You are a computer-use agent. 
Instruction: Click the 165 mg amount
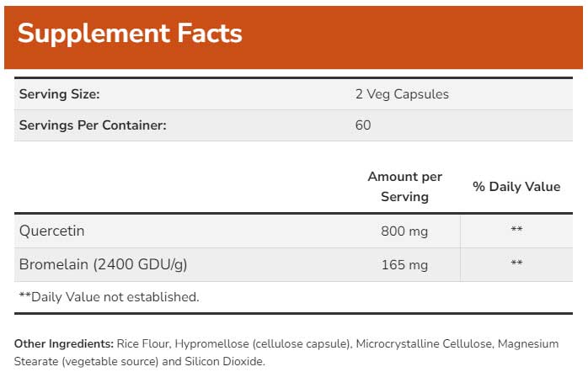(x=405, y=264)
